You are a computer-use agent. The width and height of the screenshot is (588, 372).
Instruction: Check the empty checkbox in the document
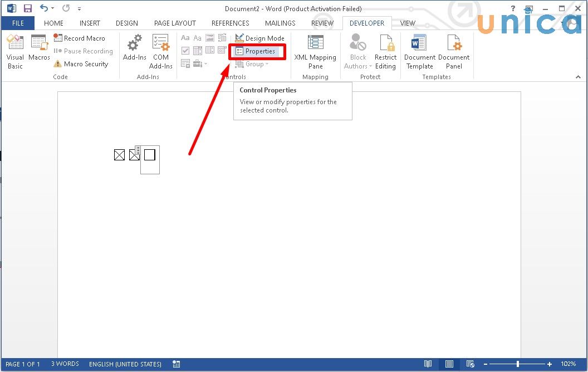point(149,155)
